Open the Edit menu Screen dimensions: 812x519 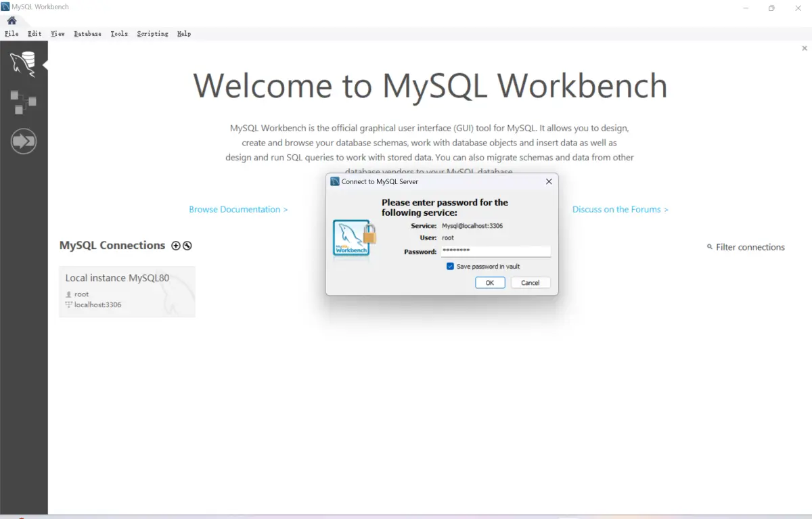(x=35, y=34)
